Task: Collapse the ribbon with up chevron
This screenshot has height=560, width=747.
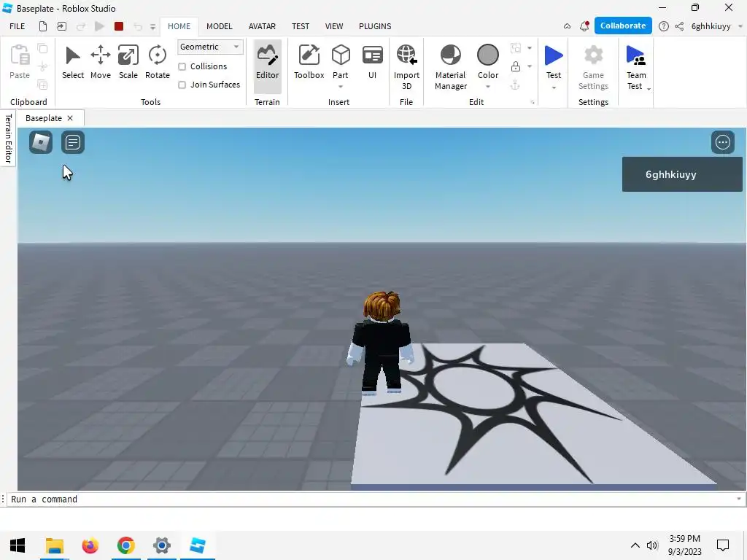Action: tap(567, 26)
